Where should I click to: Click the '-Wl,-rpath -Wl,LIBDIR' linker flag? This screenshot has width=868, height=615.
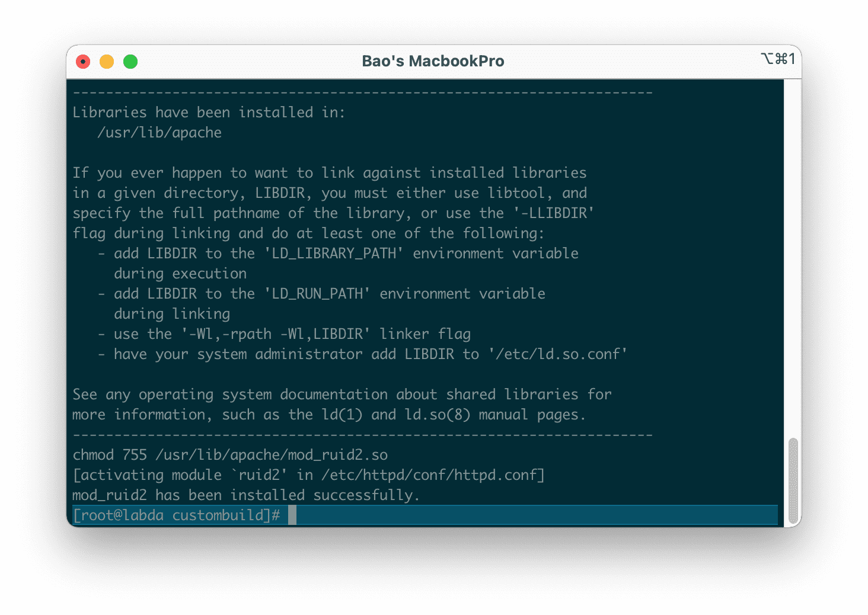pyautogui.click(x=276, y=334)
